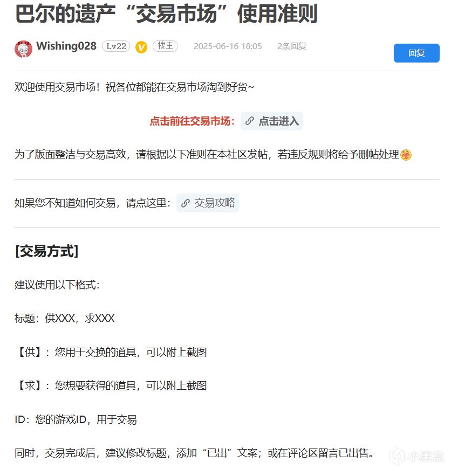Open the 交易攻略 guide link
Viewport: 458px width, 476px height.
click(208, 203)
